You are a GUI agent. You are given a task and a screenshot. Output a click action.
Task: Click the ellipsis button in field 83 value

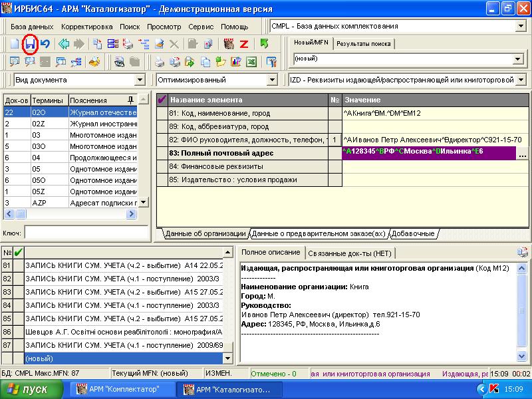tap(522, 155)
